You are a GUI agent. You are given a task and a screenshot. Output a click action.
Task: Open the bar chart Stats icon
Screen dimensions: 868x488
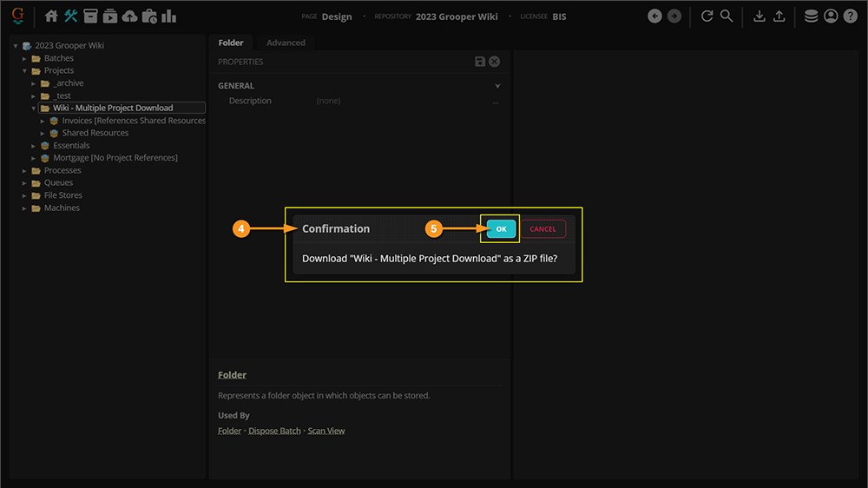(169, 16)
